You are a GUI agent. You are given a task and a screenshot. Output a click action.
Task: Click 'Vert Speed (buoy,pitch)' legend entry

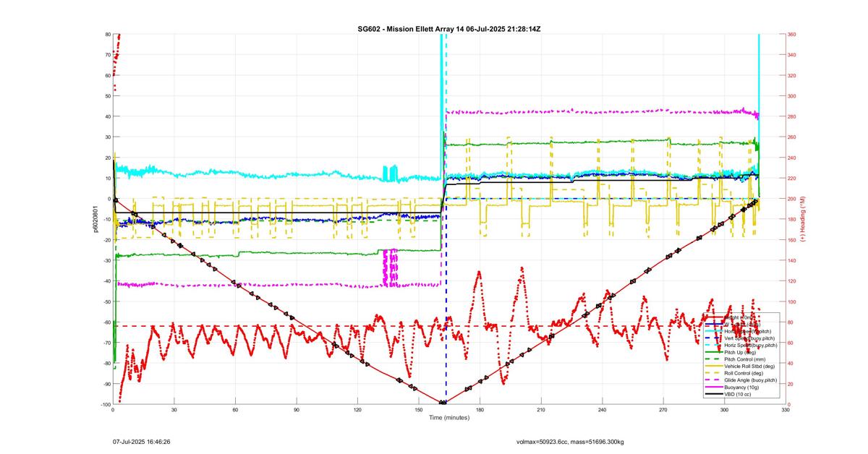[x=749, y=338]
